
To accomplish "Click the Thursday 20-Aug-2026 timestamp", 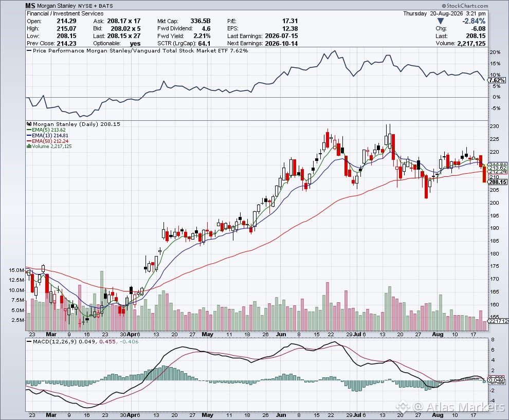I will pyautogui.click(x=444, y=13).
